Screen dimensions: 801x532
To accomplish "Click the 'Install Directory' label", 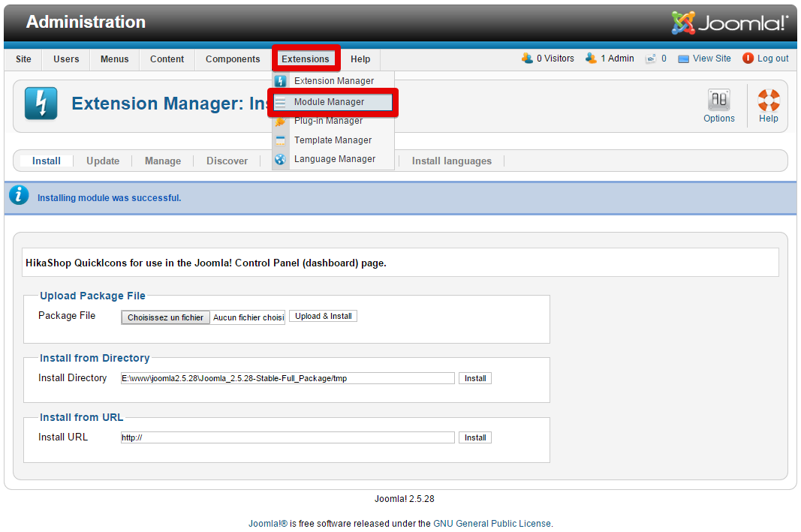I will (x=73, y=378).
